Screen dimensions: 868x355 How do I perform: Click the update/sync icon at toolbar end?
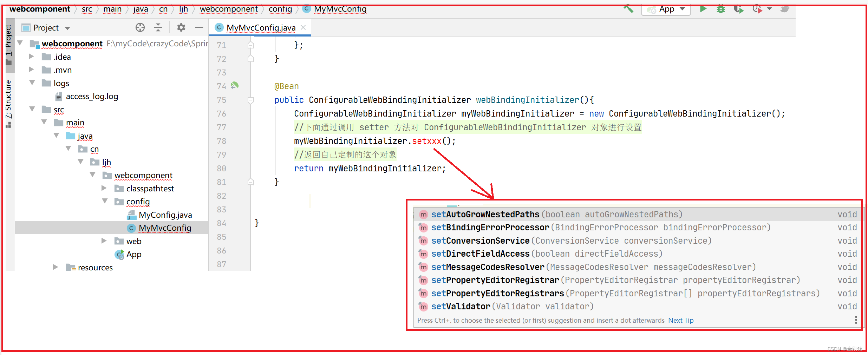[784, 9]
